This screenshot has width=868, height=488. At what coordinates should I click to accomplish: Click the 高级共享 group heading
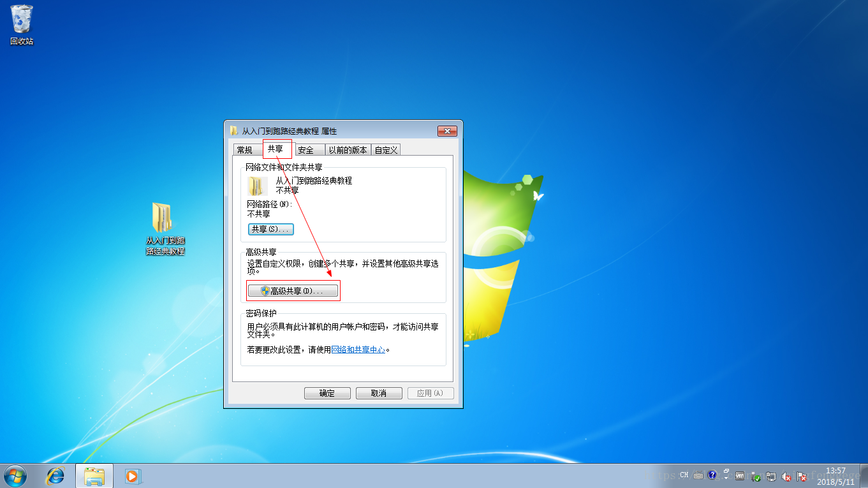pyautogui.click(x=261, y=252)
